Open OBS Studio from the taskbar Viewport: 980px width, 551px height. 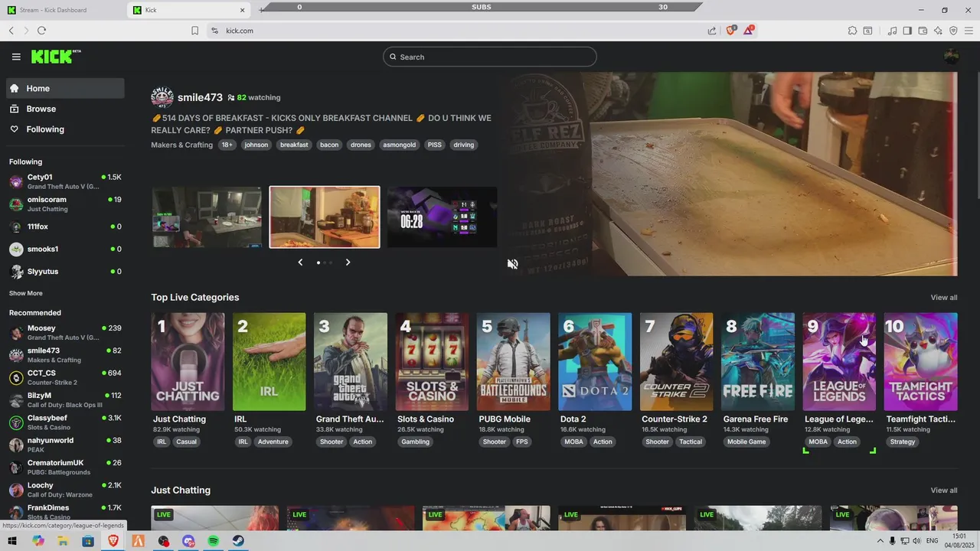tap(164, 541)
